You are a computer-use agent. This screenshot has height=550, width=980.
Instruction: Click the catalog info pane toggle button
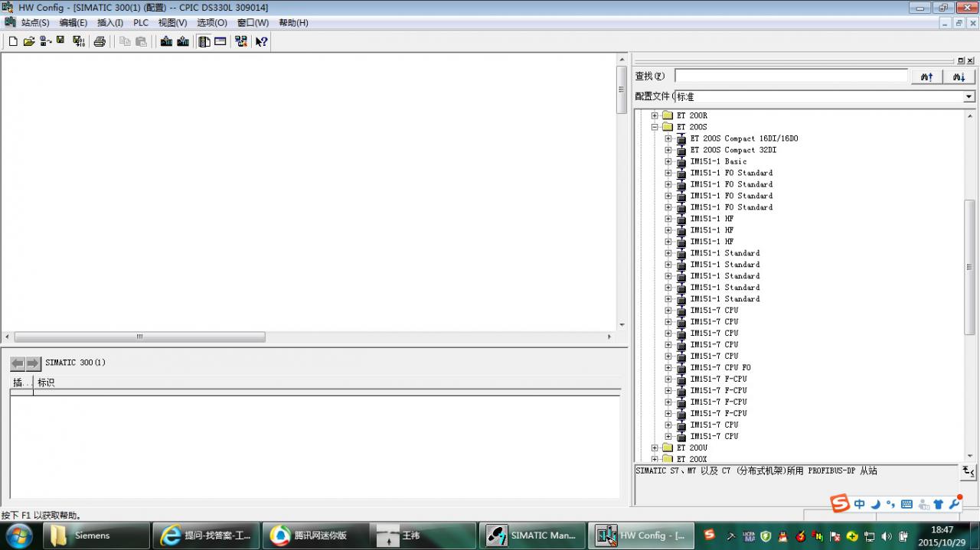(968, 472)
